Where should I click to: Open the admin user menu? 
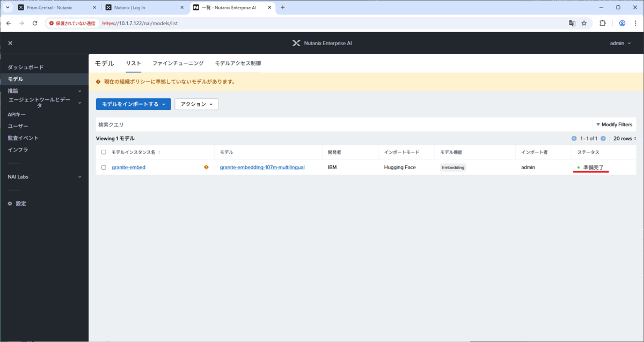621,43
